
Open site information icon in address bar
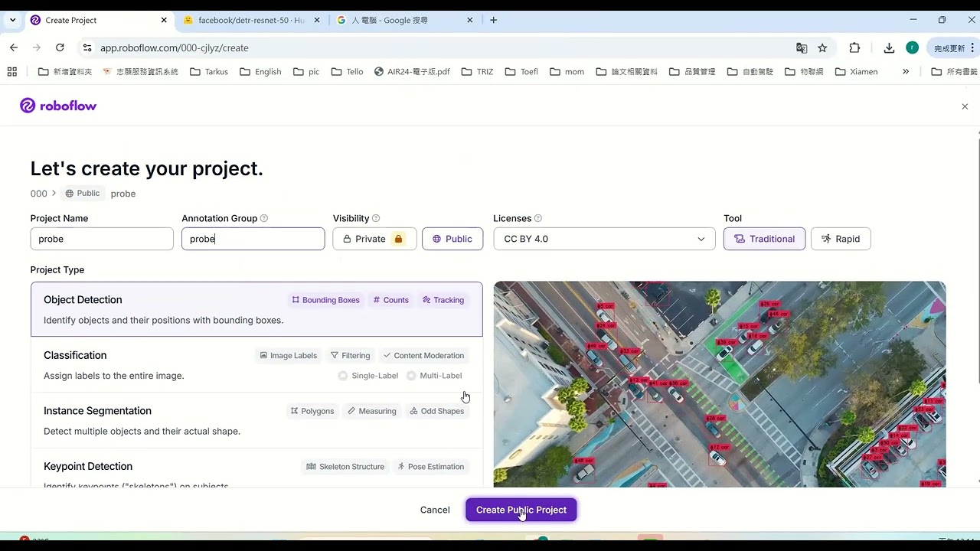pyautogui.click(x=87, y=47)
